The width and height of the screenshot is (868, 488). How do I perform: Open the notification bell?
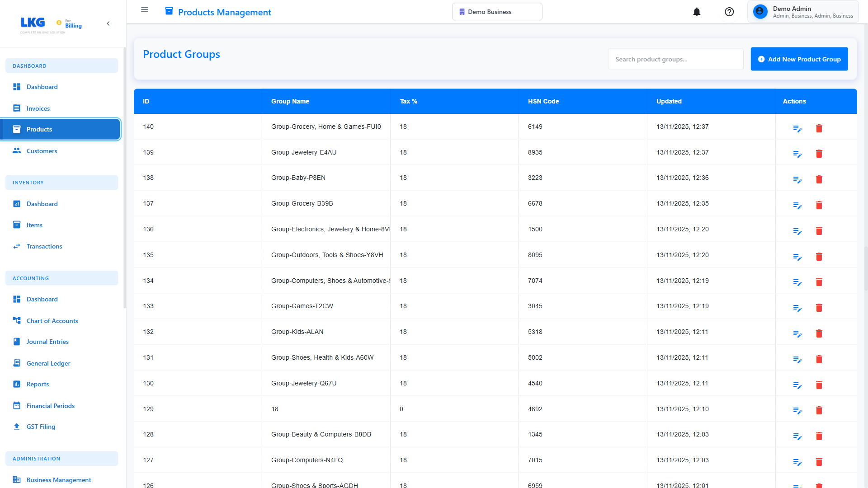697,12
